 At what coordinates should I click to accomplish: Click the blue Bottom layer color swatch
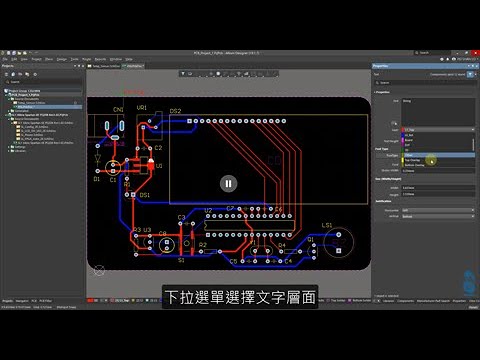[x=403, y=135]
